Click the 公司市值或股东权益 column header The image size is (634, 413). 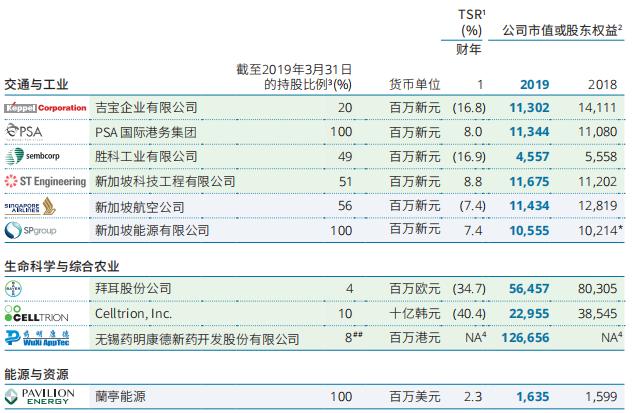pos(562,30)
